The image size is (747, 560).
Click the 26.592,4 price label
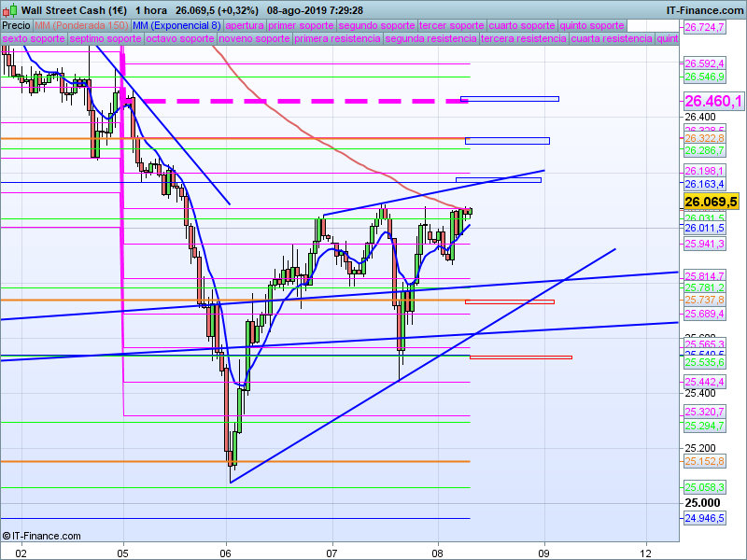pos(705,63)
